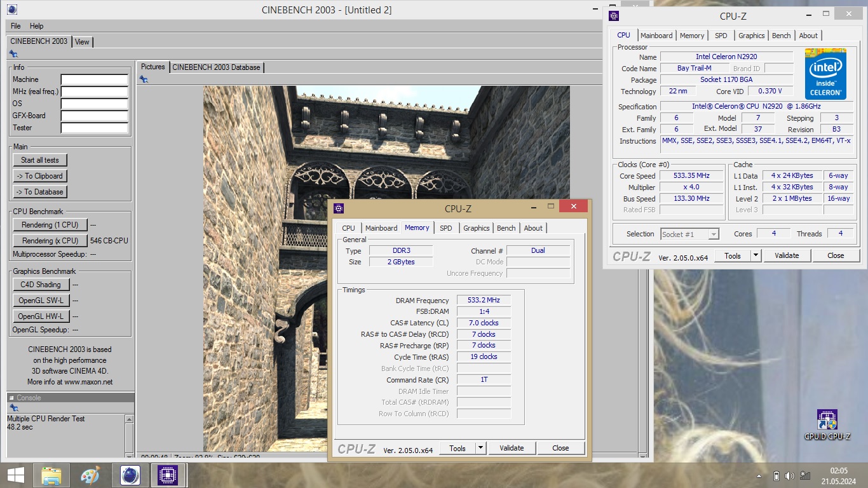Viewport: 868px width, 488px height.
Task: Click the MHz (real freq.) input field
Action: coord(94,92)
